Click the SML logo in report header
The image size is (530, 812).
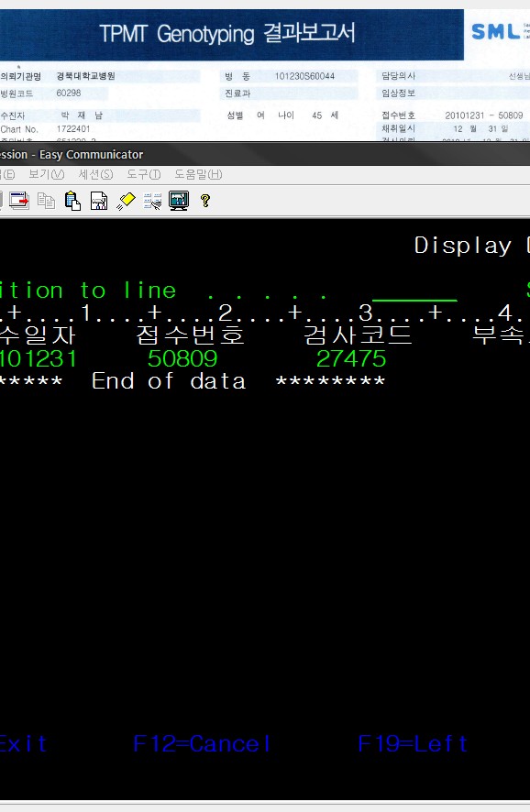point(496,32)
